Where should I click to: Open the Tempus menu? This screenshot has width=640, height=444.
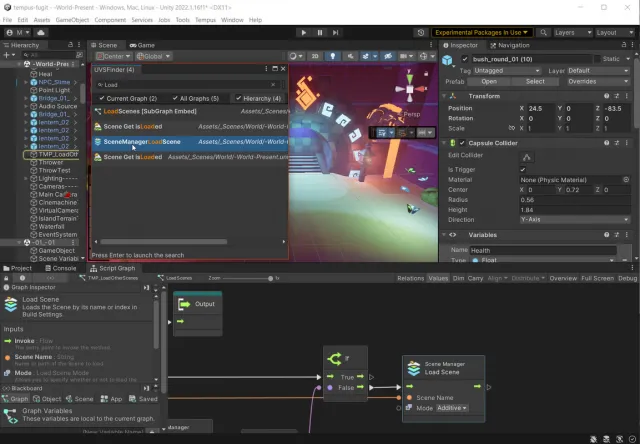(x=205, y=20)
